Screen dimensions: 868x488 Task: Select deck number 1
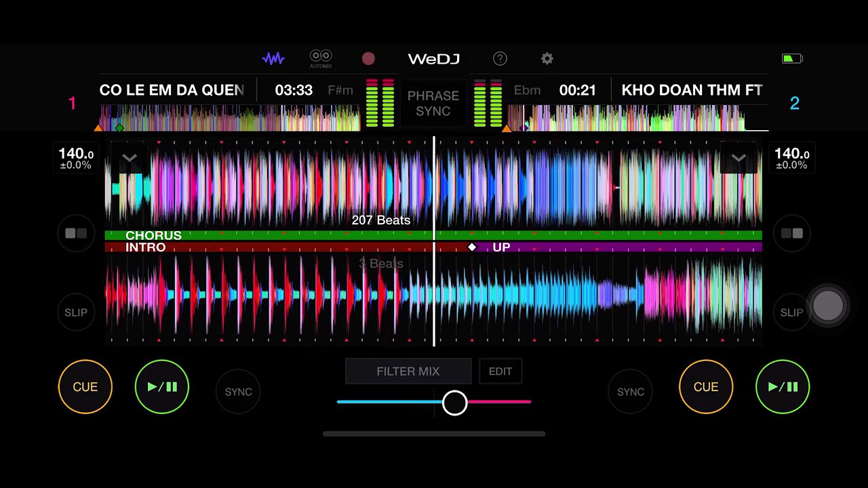point(72,103)
